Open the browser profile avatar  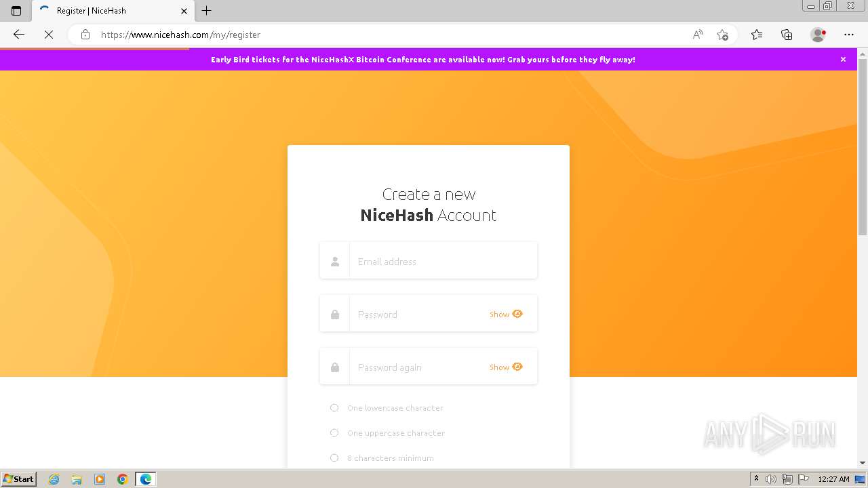click(x=818, y=35)
